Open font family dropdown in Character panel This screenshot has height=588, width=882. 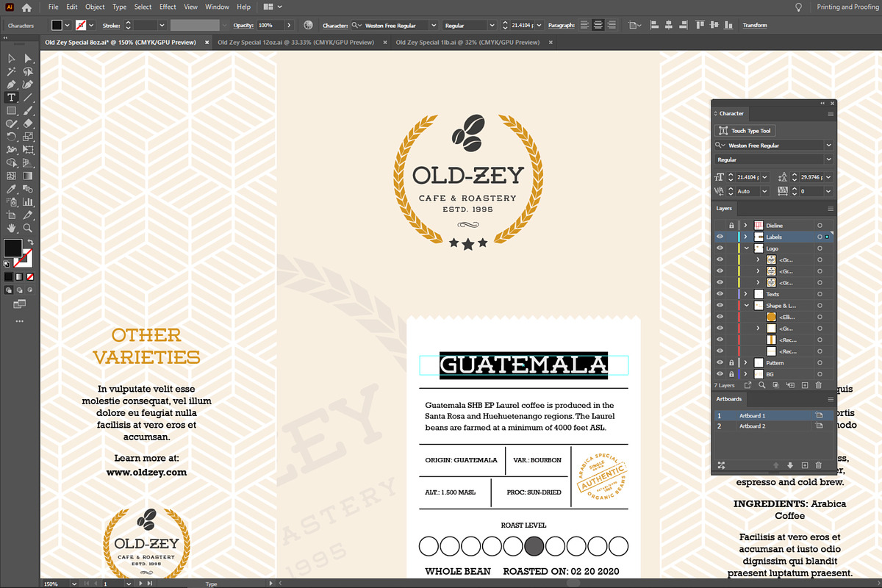coord(829,146)
